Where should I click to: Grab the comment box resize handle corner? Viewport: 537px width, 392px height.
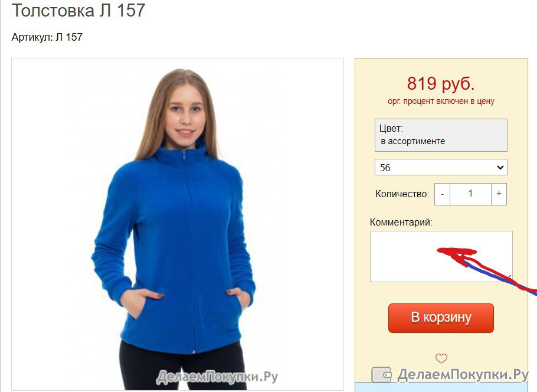pyautogui.click(x=509, y=279)
